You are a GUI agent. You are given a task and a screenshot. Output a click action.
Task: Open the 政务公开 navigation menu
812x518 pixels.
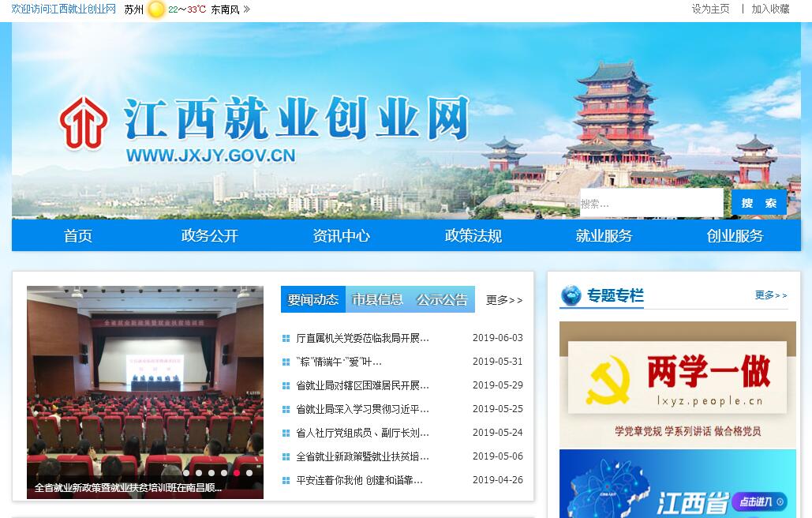[209, 235]
